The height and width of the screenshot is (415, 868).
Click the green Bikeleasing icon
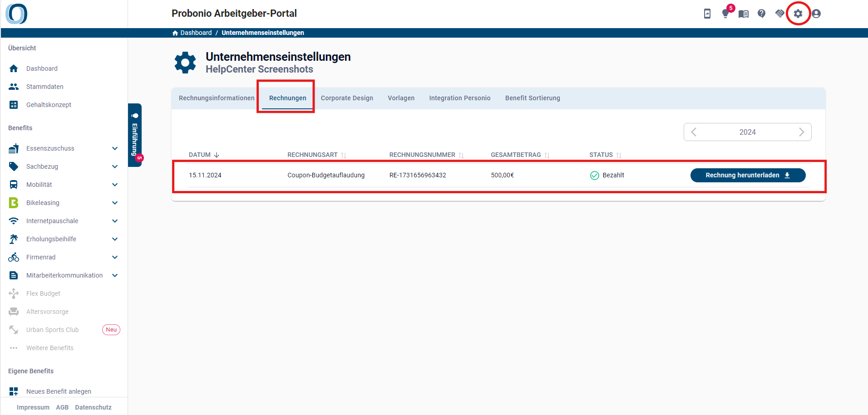[x=14, y=203]
